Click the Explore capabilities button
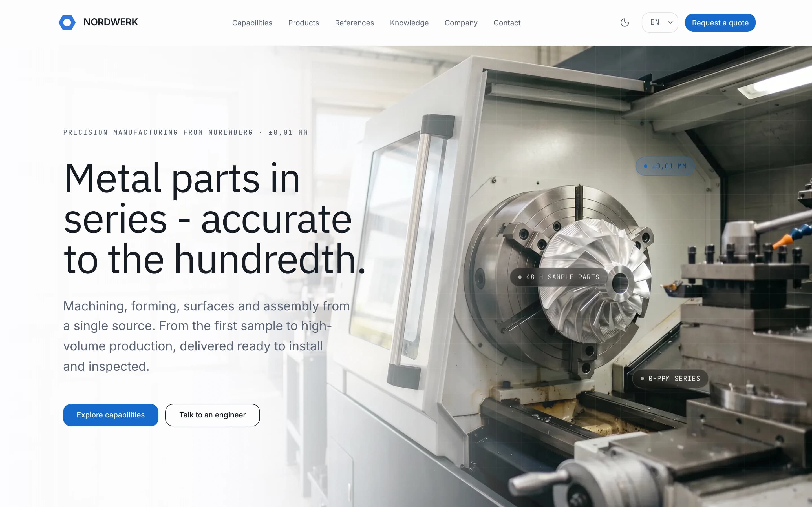This screenshot has width=812, height=507. coord(111,415)
